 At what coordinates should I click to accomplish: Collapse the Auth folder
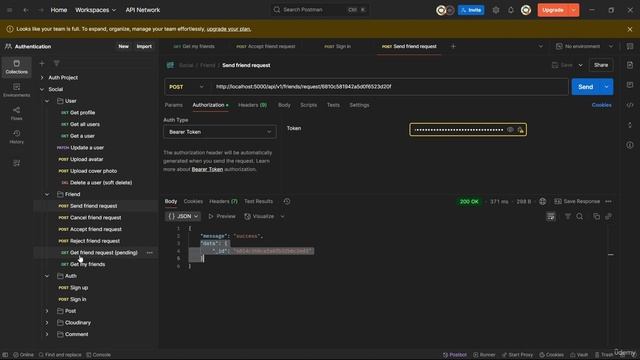click(47, 276)
